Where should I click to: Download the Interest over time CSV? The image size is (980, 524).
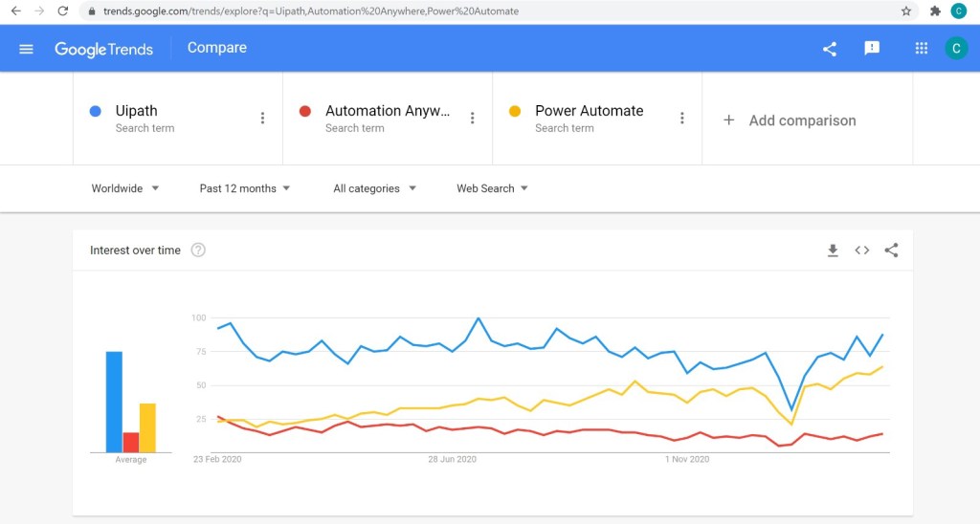(833, 251)
